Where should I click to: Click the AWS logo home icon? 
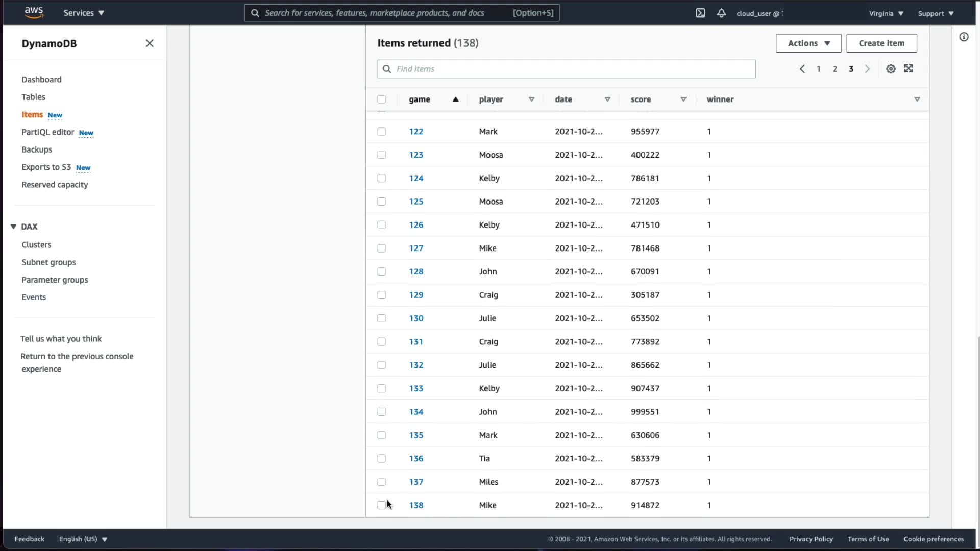(34, 13)
